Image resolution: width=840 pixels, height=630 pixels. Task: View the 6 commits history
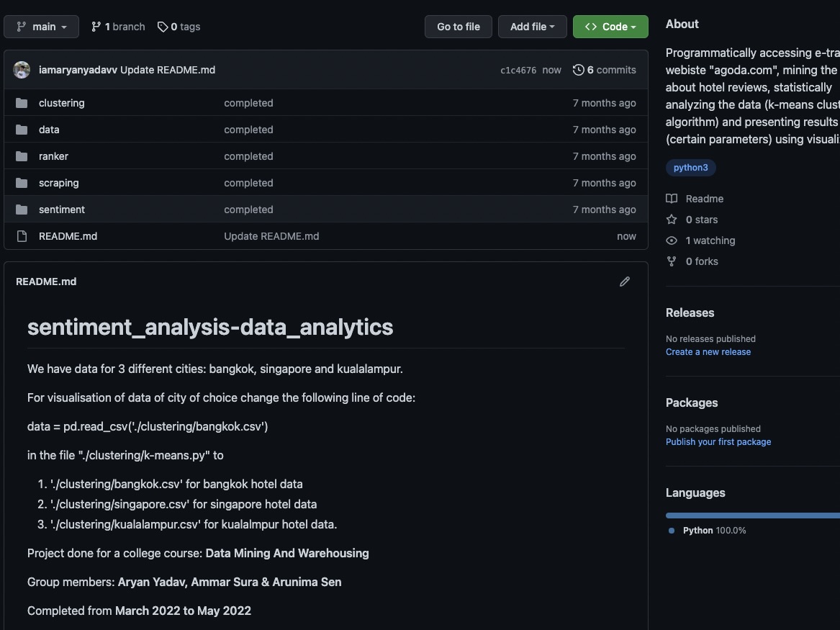pos(605,70)
